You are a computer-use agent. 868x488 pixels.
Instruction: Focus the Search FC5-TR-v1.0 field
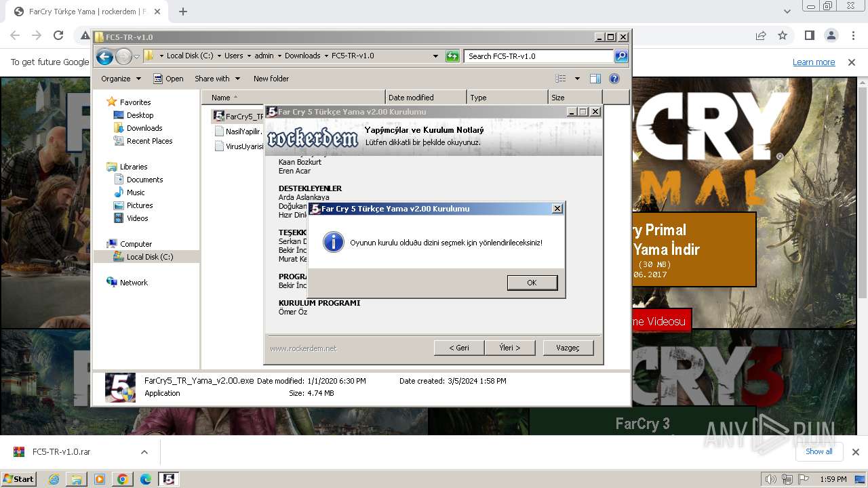point(539,56)
